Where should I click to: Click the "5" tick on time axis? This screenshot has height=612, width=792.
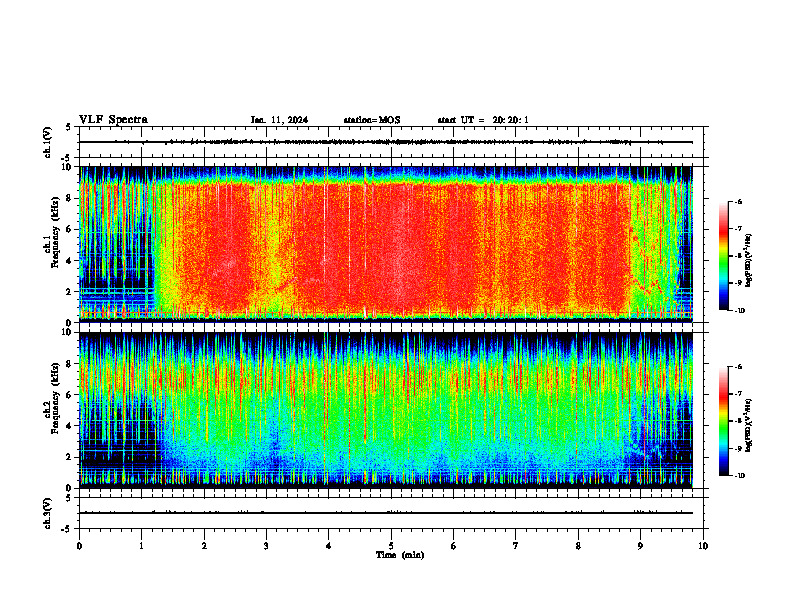click(x=391, y=546)
